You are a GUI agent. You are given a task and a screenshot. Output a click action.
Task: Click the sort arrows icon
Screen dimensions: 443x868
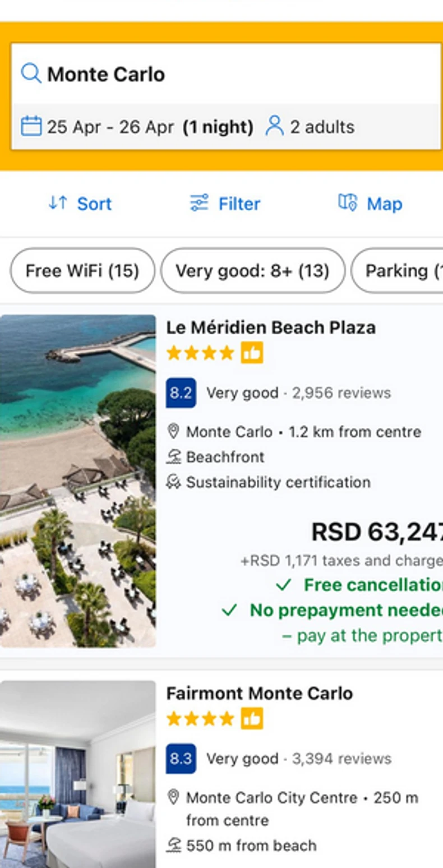coord(58,203)
